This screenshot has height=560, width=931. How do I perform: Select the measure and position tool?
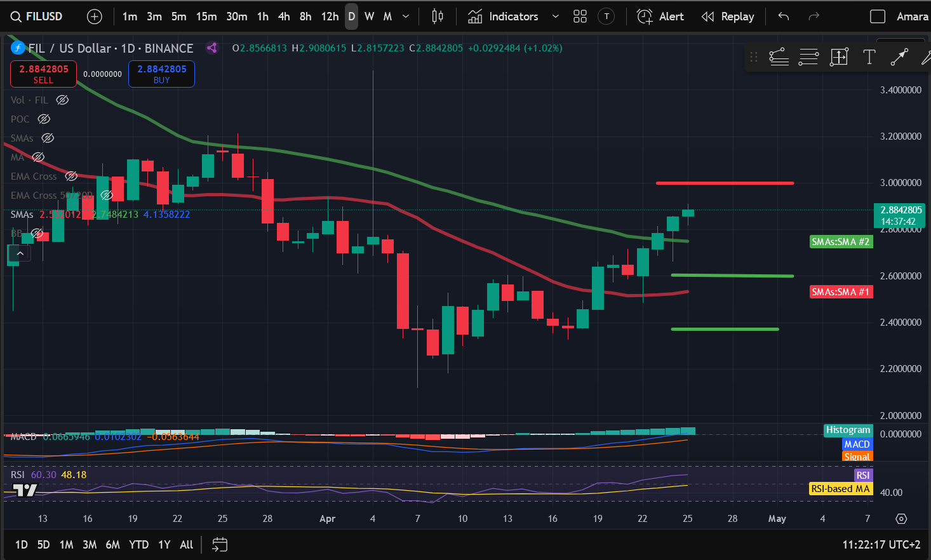pyautogui.click(x=839, y=57)
